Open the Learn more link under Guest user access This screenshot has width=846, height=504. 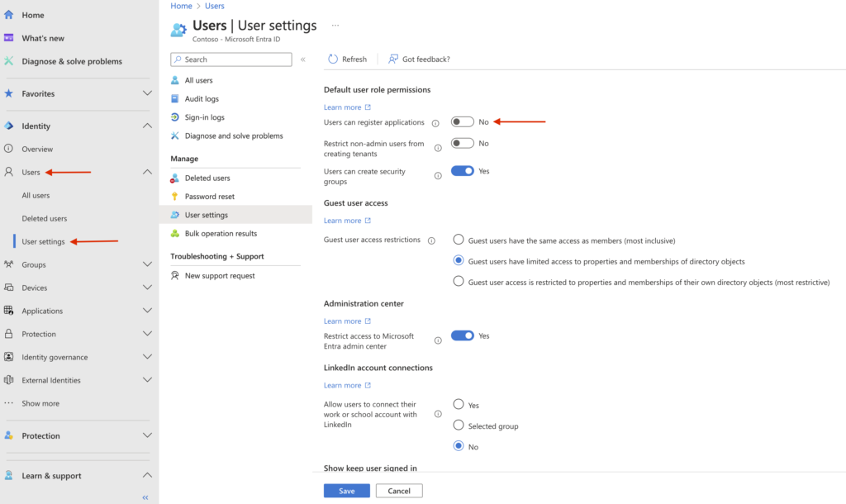coord(342,221)
